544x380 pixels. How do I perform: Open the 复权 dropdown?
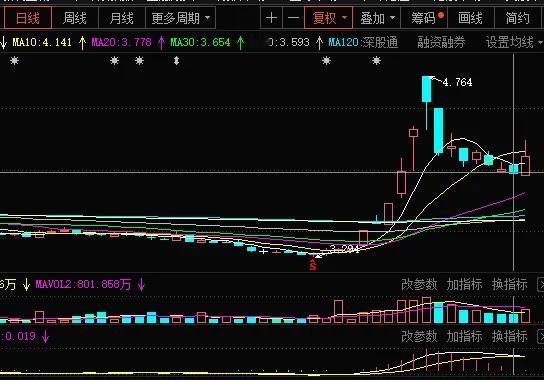click(328, 18)
